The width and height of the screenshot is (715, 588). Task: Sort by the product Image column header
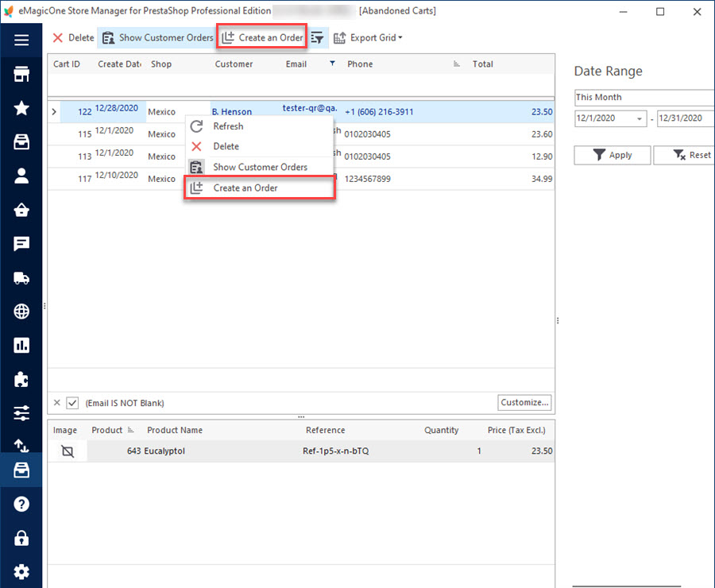[x=65, y=430]
